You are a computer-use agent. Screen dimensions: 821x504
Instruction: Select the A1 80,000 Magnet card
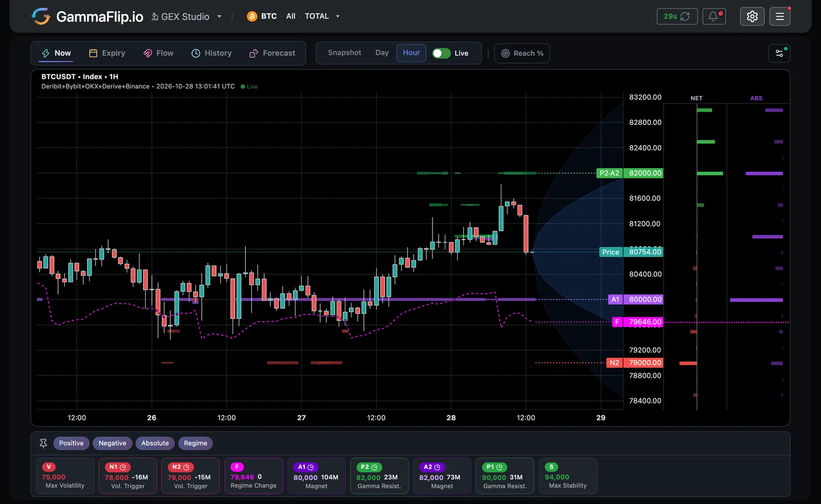click(316, 476)
